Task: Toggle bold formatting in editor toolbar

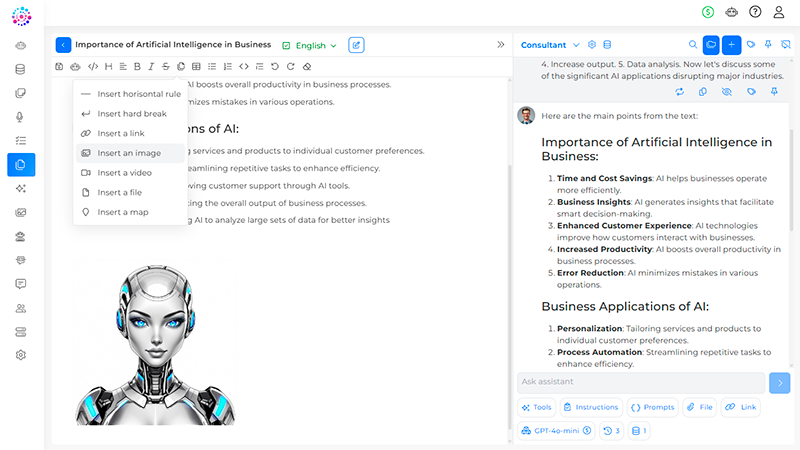Action: pos(137,67)
